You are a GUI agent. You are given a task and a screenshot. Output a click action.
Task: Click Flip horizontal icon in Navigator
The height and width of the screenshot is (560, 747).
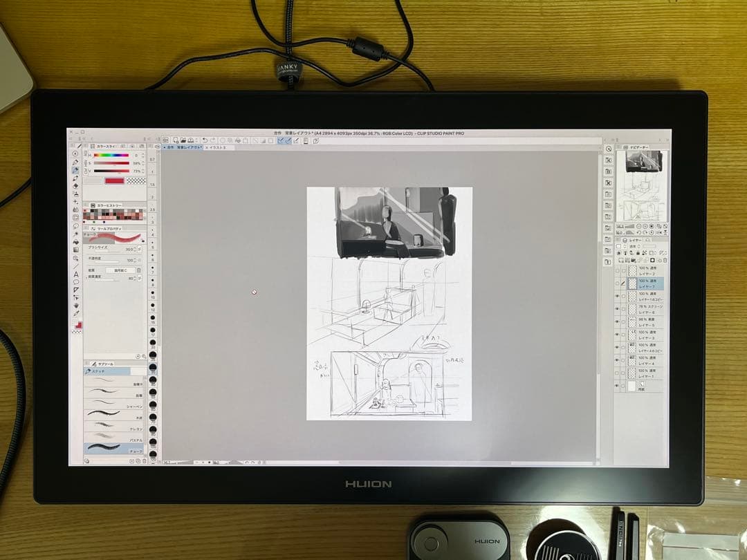coord(659,232)
